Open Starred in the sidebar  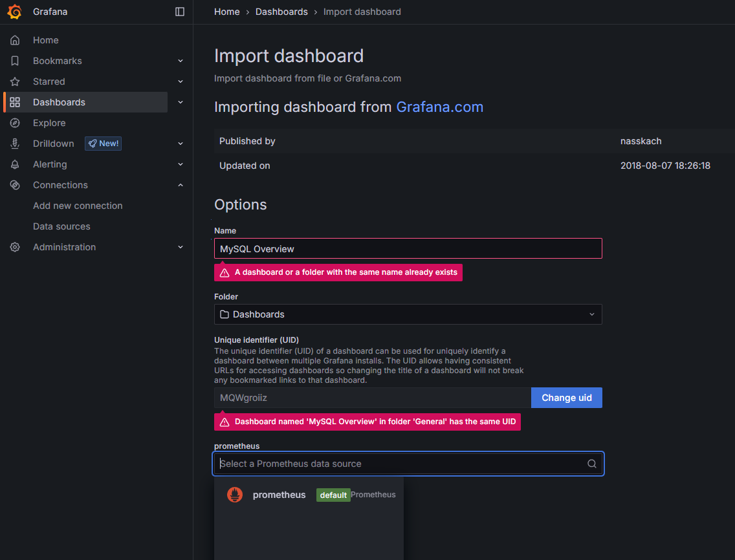coord(49,81)
